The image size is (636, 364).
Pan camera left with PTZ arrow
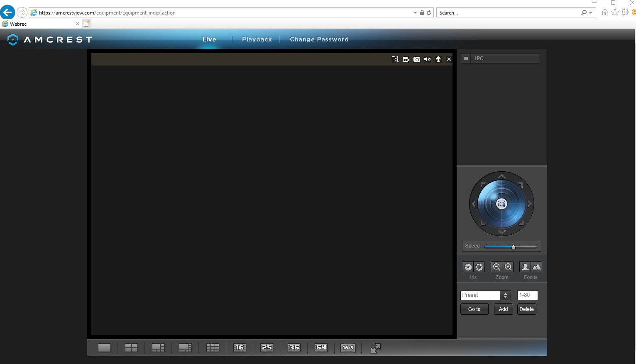(x=474, y=204)
